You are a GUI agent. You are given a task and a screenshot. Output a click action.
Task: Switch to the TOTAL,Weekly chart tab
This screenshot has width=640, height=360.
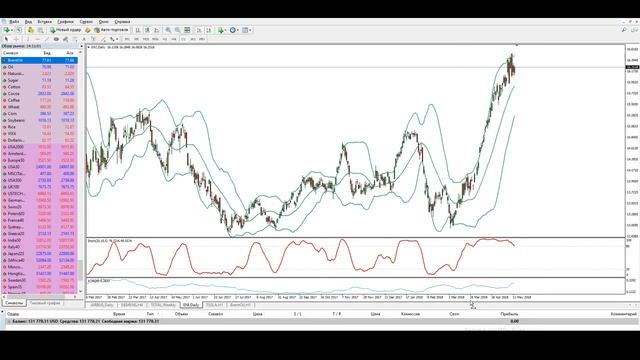coord(163,305)
